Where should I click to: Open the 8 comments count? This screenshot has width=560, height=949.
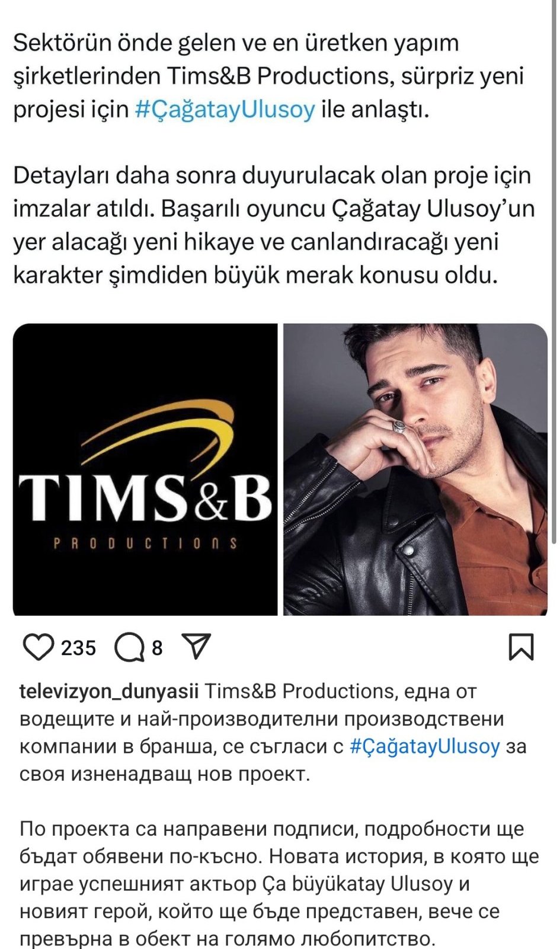click(157, 648)
